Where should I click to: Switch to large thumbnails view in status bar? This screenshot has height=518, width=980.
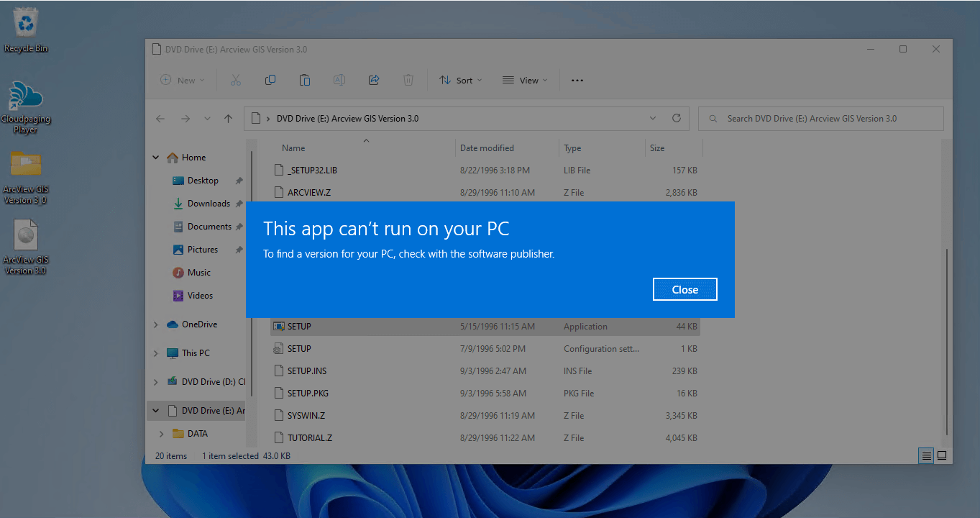(x=941, y=455)
